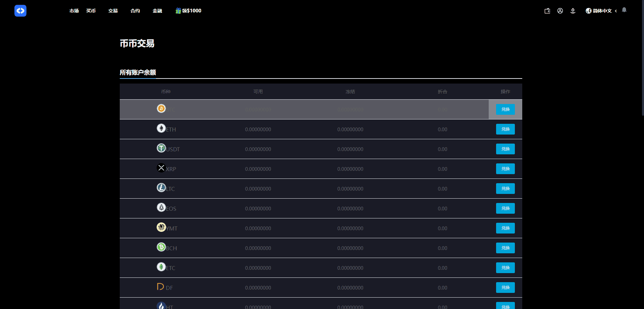Click the 兑换 button for EOS
The height and width of the screenshot is (309, 644).
point(505,208)
